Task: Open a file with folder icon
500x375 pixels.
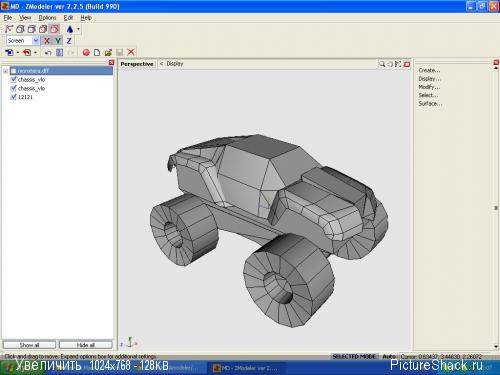Action: click(x=108, y=52)
